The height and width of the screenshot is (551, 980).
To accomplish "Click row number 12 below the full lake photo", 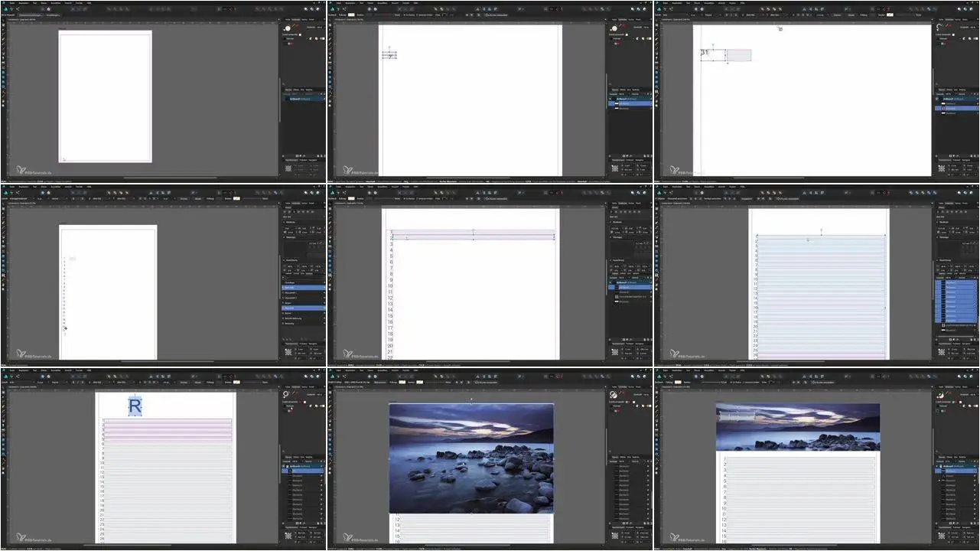I will pyautogui.click(x=398, y=520).
